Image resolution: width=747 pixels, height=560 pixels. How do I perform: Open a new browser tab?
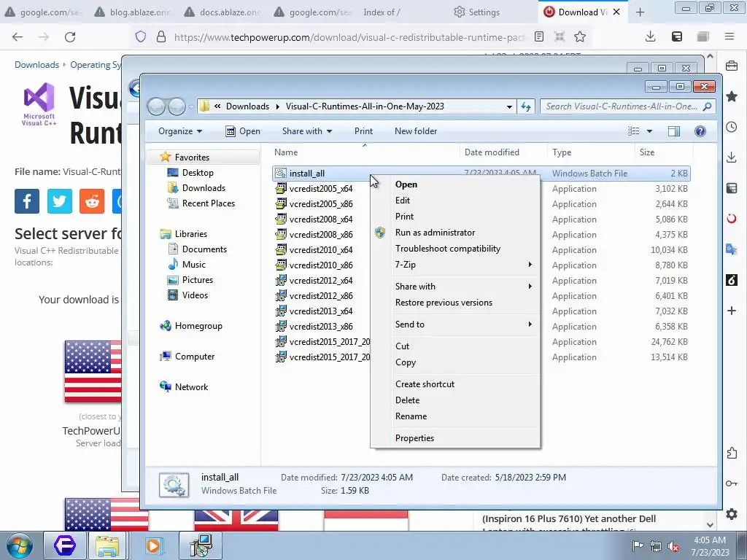(x=640, y=12)
